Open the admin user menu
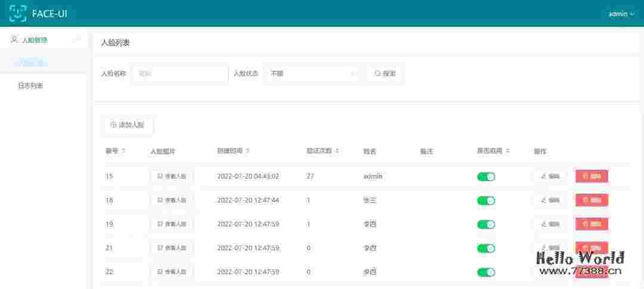 tap(621, 14)
